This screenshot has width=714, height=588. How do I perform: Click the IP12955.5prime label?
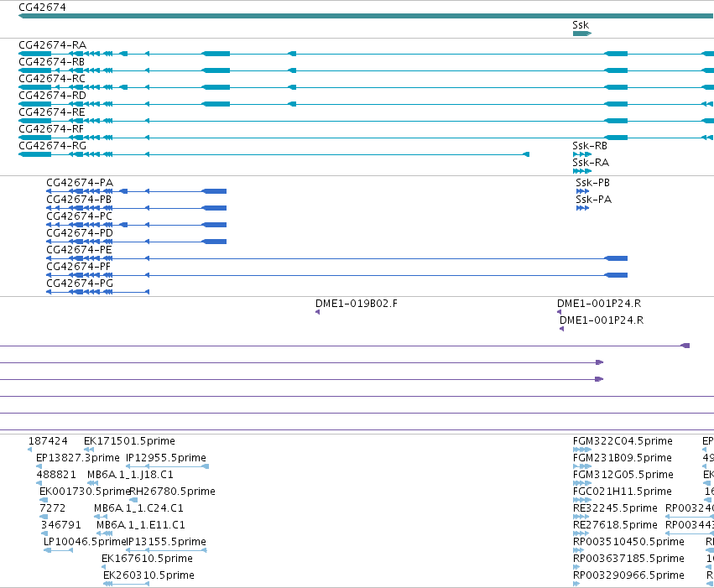click(166, 458)
